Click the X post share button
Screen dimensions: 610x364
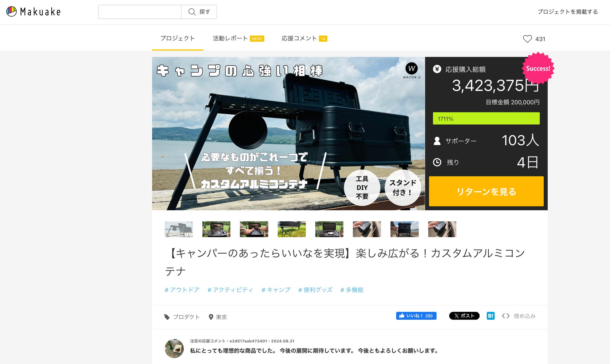tap(464, 316)
